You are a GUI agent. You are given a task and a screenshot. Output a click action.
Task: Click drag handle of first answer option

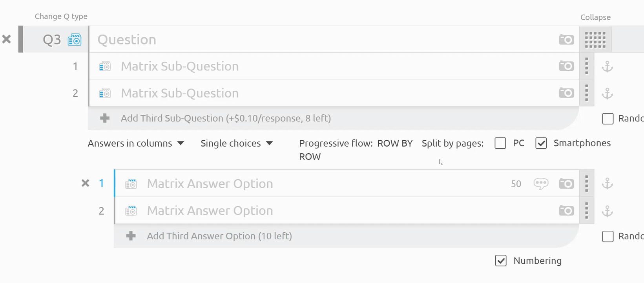point(586,184)
